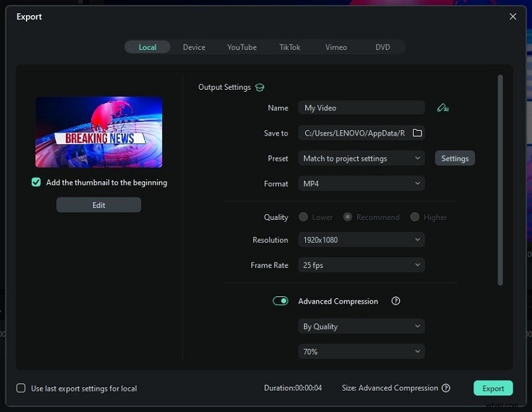Click the Advanced Compression help question mark
Screen dimensions: 532x412
(395, 301)
